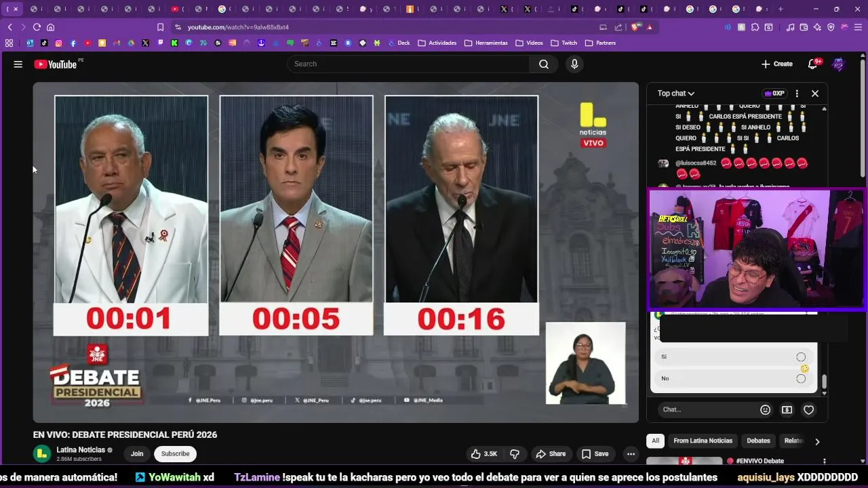Show more filter chips with right arrow
The height and width of the screenshot is (488, 868).
click(817, 441)
